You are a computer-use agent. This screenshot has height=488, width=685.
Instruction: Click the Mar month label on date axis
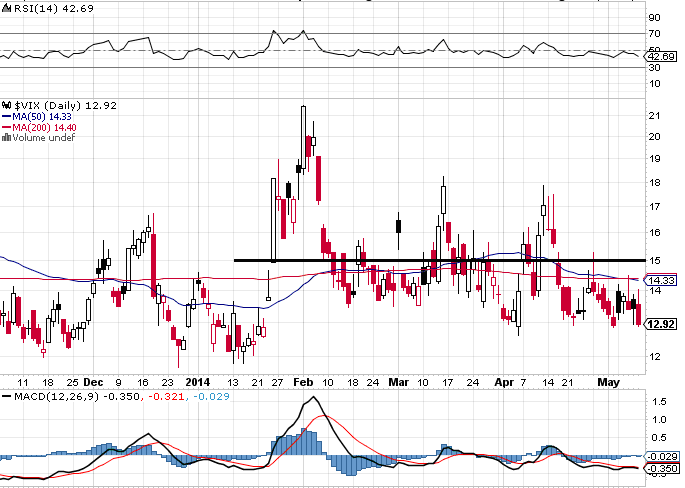[398, 382]
